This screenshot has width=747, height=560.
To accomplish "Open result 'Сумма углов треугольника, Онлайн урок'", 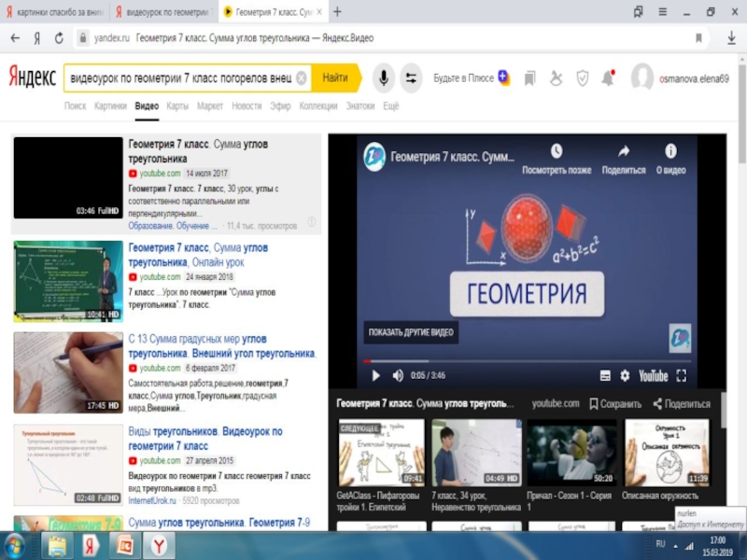I will click(x=198, y=255).
